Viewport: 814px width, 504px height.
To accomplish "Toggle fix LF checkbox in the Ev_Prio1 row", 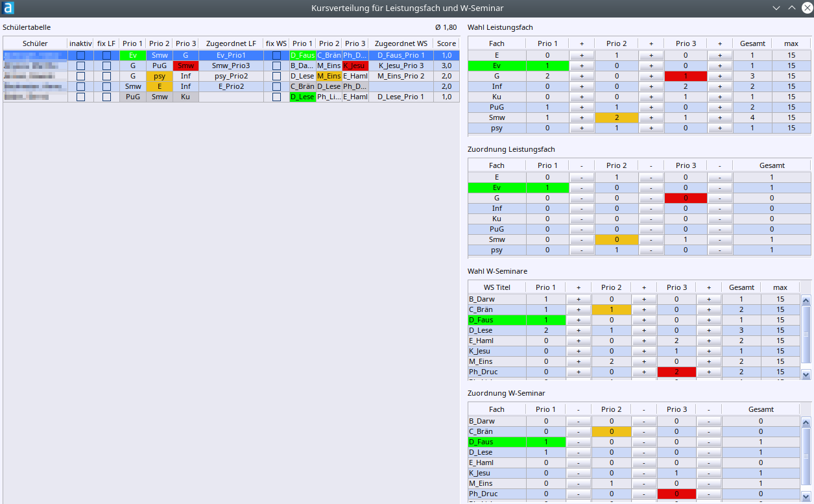I will 106,56.
